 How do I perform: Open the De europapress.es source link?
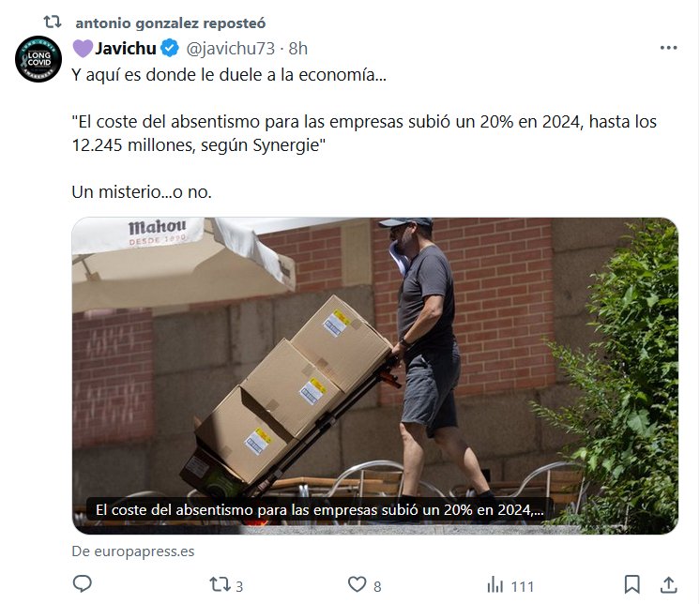pos(133,551)
